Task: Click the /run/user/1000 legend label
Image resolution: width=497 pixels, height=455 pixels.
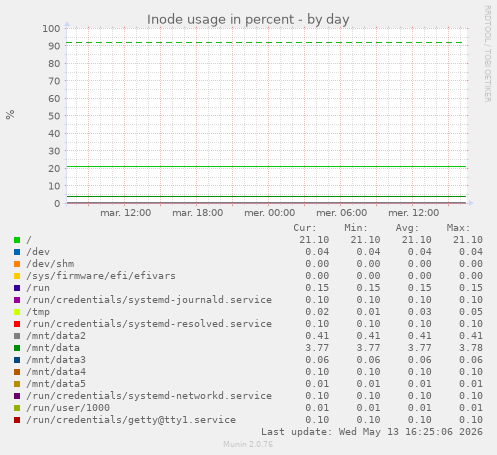Action: 68,408
